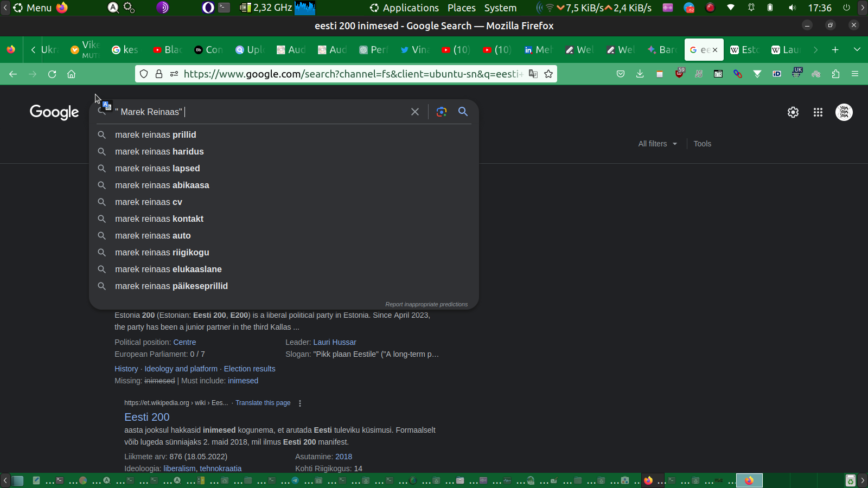868x488 pixels.
Task: Open the panel clock showing 17:36
Action: pos(820,8)
